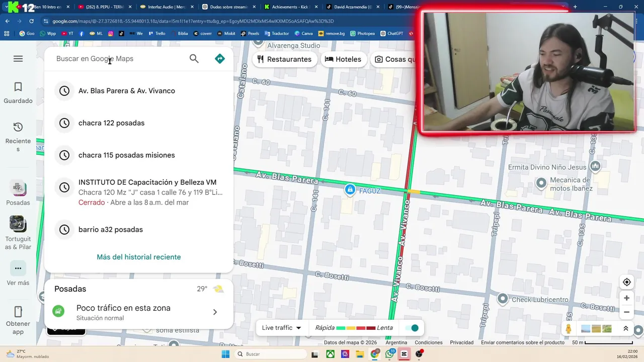This screenshot has height=362, width=644.
Task: Expand the imagery panel double chevron
Action: pyautogui.click(x=626, y=329)
